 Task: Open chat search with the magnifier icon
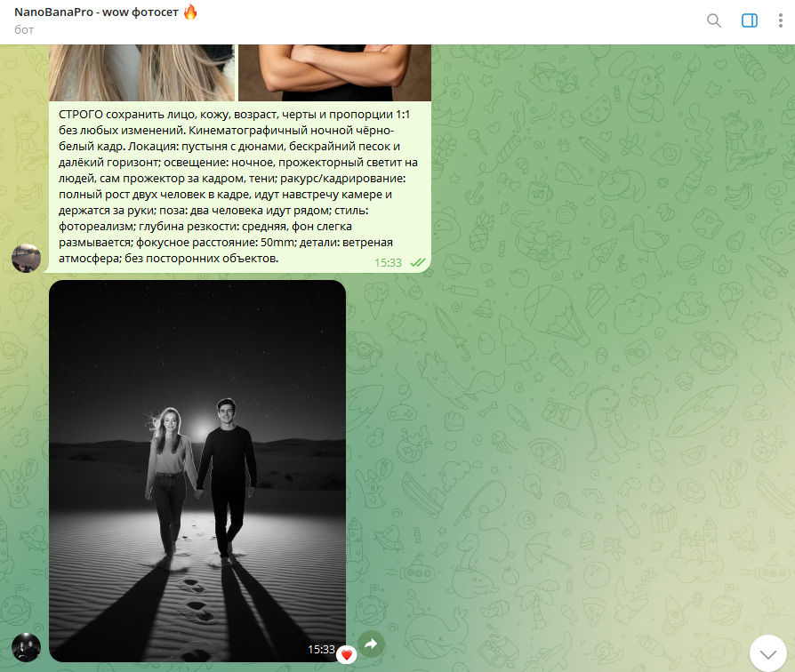click(x=714, y=20)
